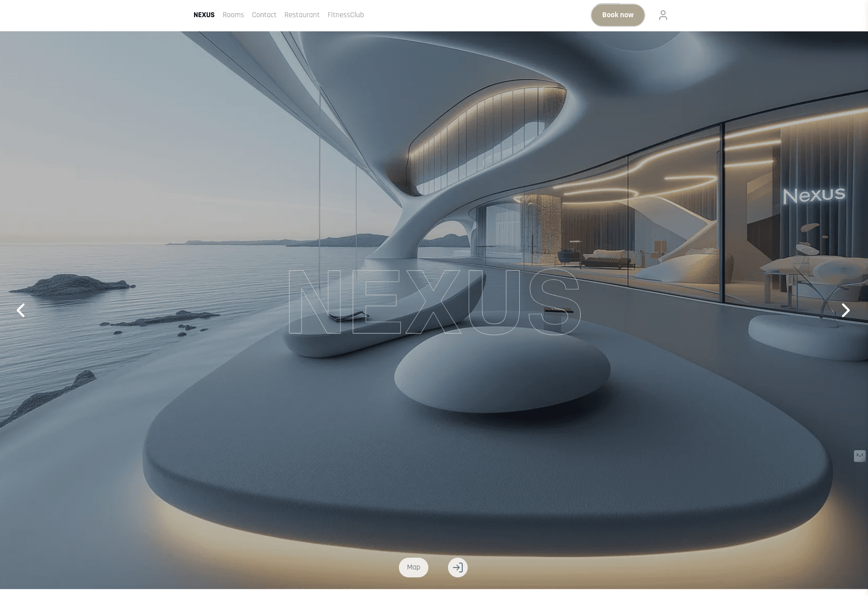Visit the Restaurant page
Screen dimensions: 868x596
point(302,15)
